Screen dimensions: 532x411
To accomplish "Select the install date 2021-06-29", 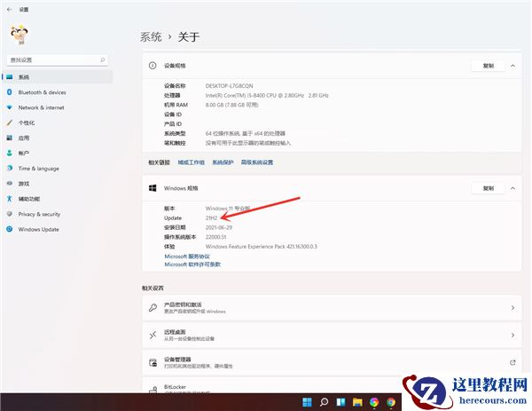I will (219, 227).
